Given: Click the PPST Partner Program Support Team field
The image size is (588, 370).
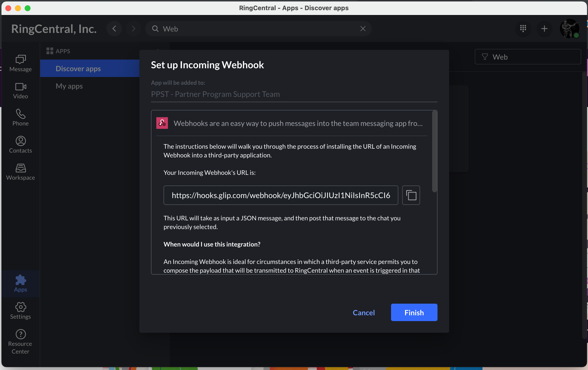Looking at the screenshot, I should 294,94.
